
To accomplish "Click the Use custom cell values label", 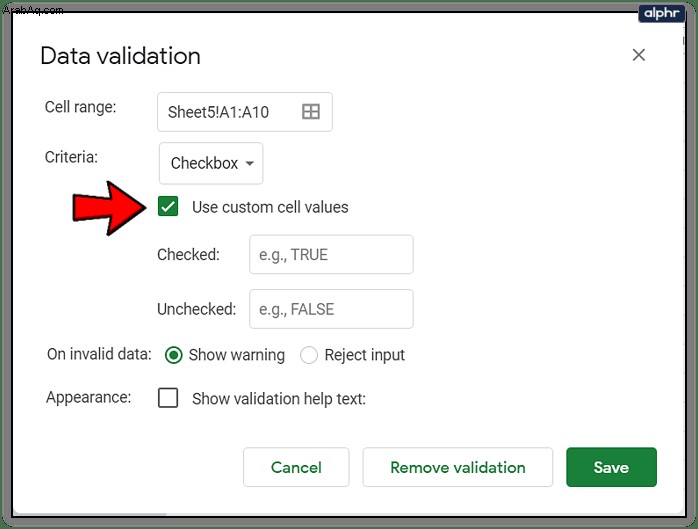I will click(x=270, y=207).
